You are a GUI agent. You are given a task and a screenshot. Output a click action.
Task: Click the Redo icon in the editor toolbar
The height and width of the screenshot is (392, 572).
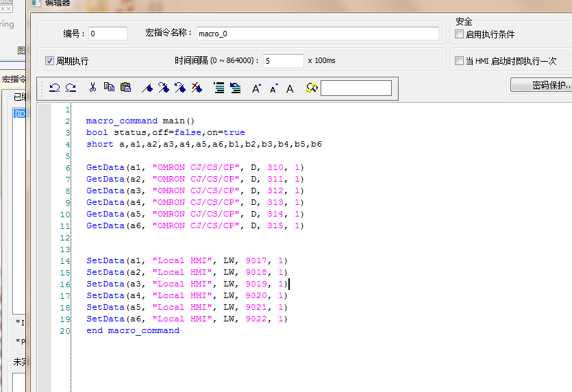point(71,88)
